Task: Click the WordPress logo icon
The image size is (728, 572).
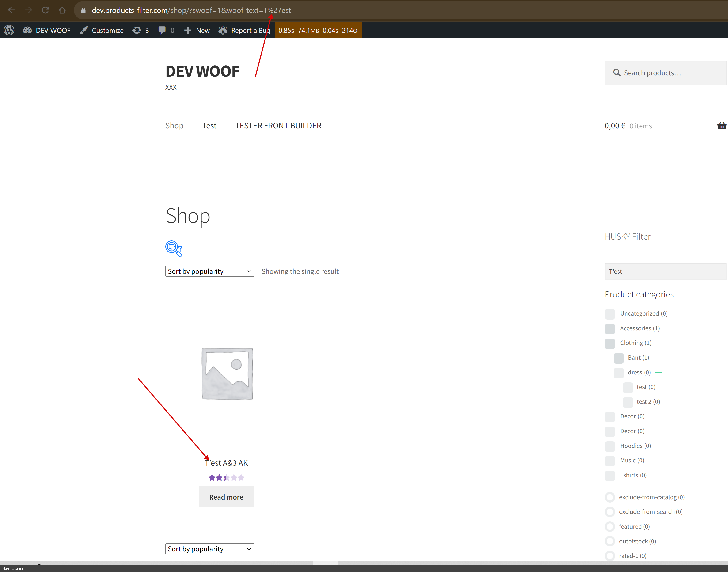Action: coord(9,30)
